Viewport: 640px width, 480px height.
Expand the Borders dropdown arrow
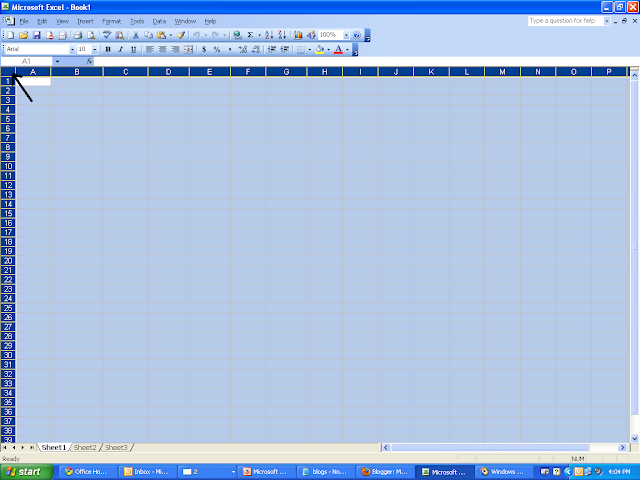click(x=309, y=49)
